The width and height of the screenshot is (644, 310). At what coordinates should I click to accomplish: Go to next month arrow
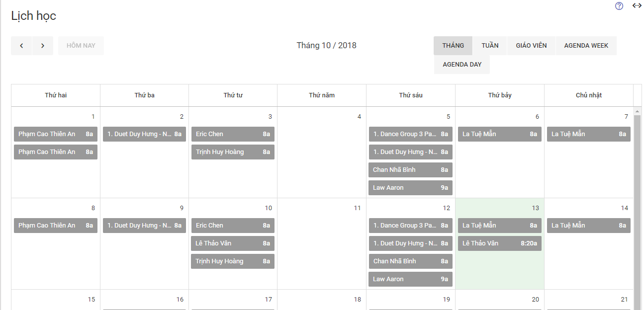[43, 46]
